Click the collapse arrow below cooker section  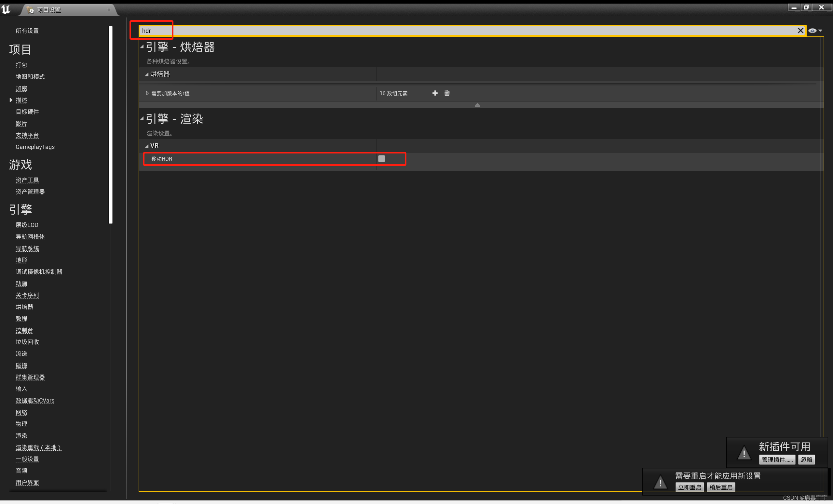click(x=477, y=105)
